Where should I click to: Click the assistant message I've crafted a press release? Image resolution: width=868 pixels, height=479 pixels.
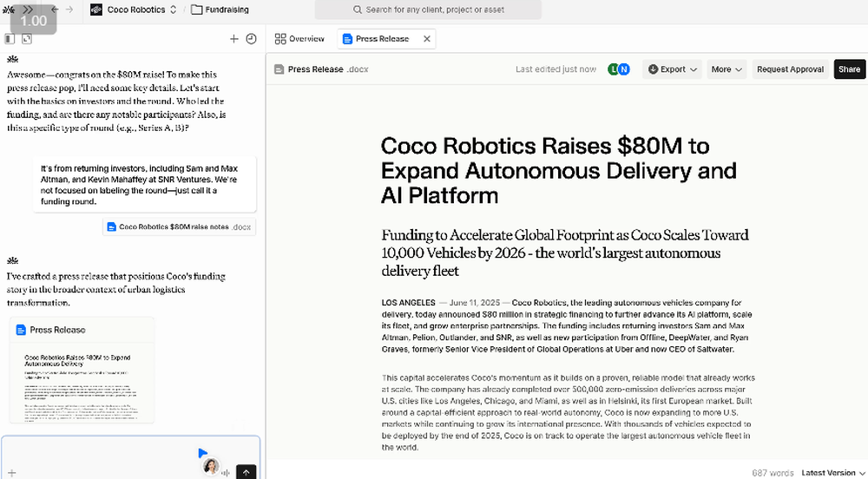tap(116, 289)
